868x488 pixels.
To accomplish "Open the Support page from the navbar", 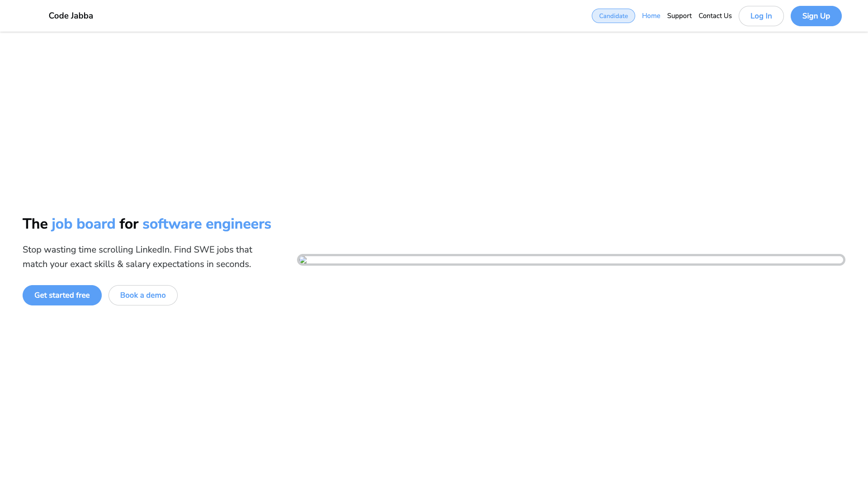I will click(679, 16).
